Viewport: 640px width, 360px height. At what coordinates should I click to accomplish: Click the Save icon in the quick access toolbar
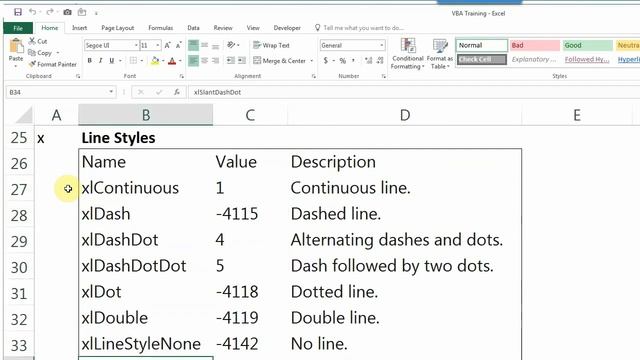pyautogui.click(x=18, y=12)
